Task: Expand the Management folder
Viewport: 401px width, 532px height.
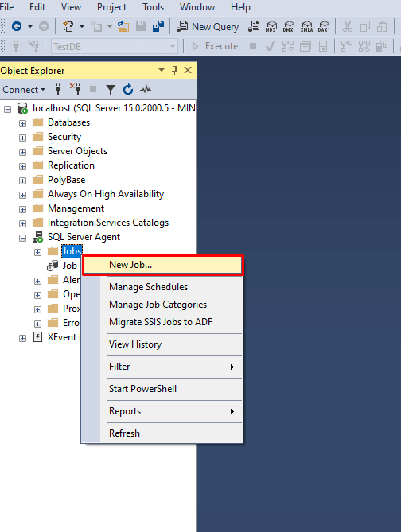Action: click(x=22, y=209)
